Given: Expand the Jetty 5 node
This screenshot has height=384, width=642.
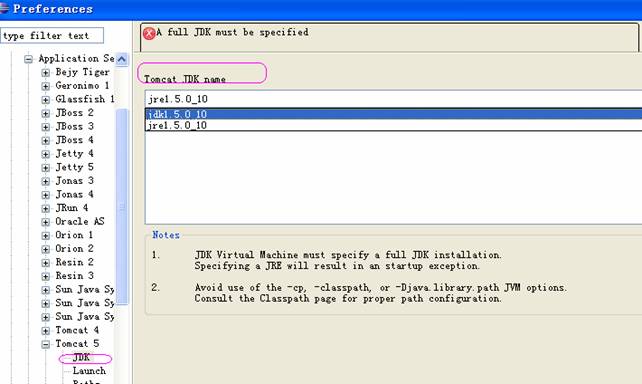Looking at the screenshot, I should tap(45, 167).
